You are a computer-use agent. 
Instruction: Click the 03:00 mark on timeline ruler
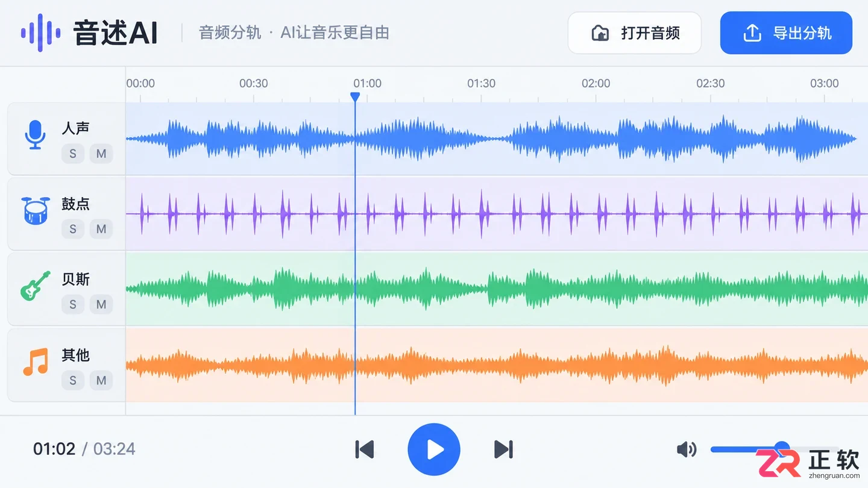[x=824, y=83]
